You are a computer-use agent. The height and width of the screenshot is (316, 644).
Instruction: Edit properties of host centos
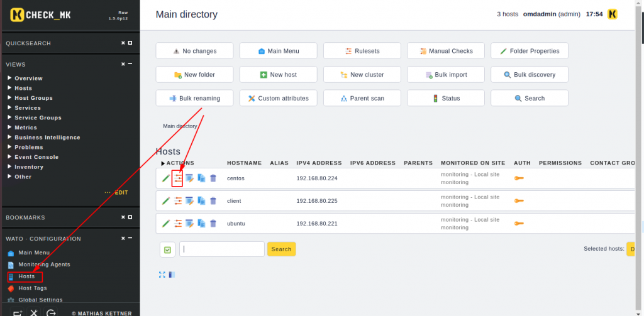[166, 178]
